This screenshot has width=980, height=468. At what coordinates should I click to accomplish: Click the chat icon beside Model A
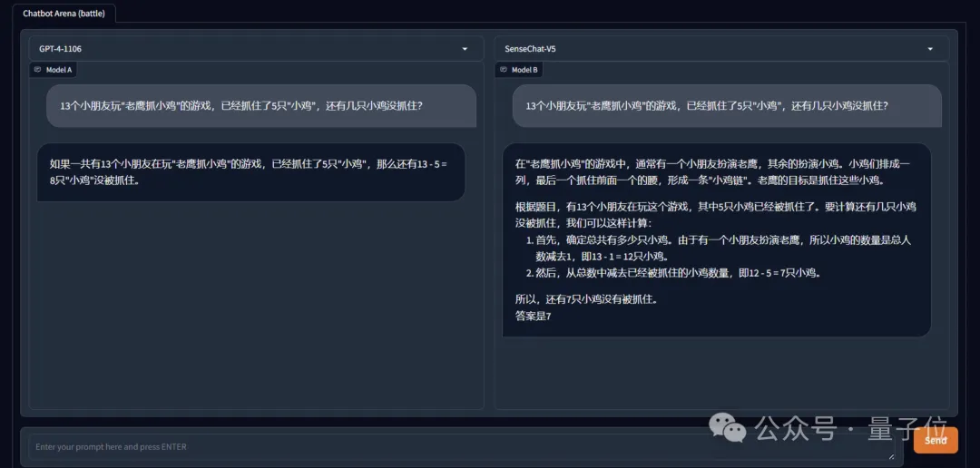(x=38, y=70)
